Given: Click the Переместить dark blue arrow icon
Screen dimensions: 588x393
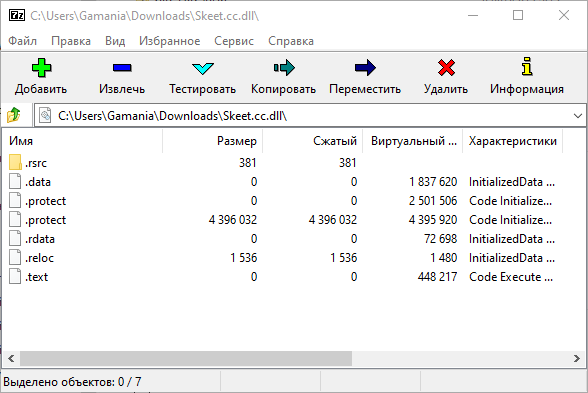Looking at the screenshot, I should coord(365,68).
